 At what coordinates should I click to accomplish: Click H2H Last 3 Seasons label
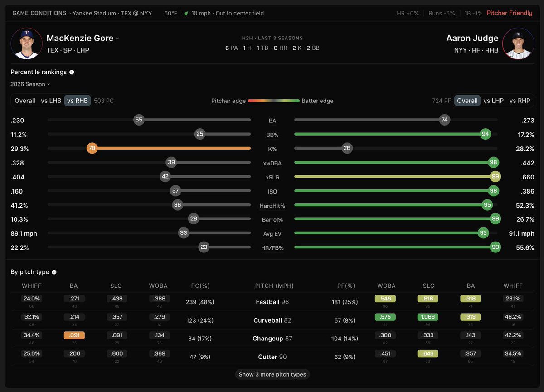(272, 38)
